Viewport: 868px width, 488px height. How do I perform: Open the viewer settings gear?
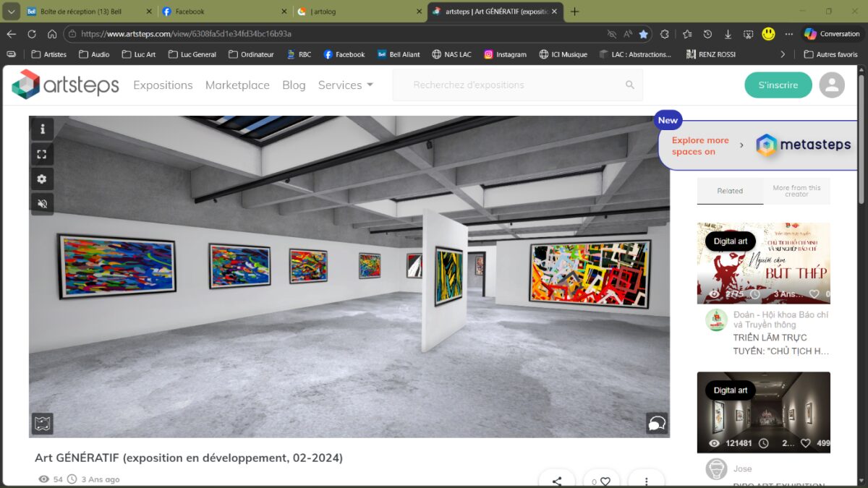point(42,179)
